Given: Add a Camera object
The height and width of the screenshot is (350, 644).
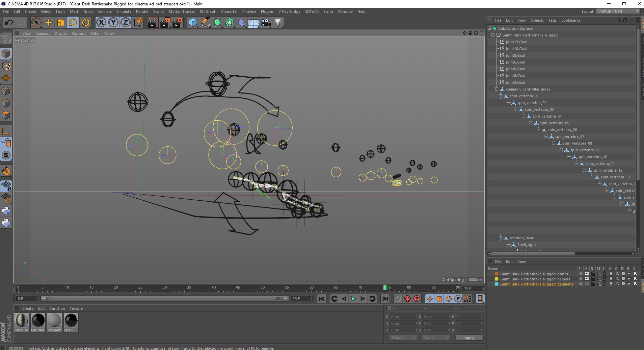Looking at the screenshot, I should click(x=266, y=23).
